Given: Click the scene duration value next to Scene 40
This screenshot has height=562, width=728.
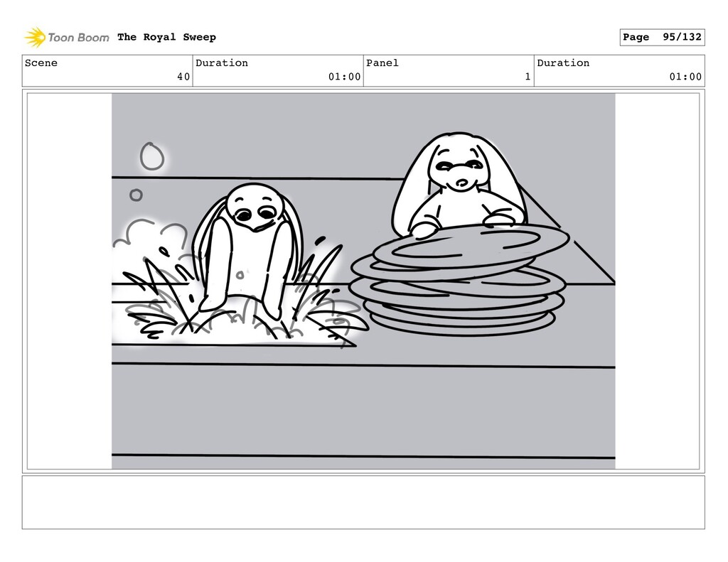Looking at the screenshot, I should (x=345, y=77).
